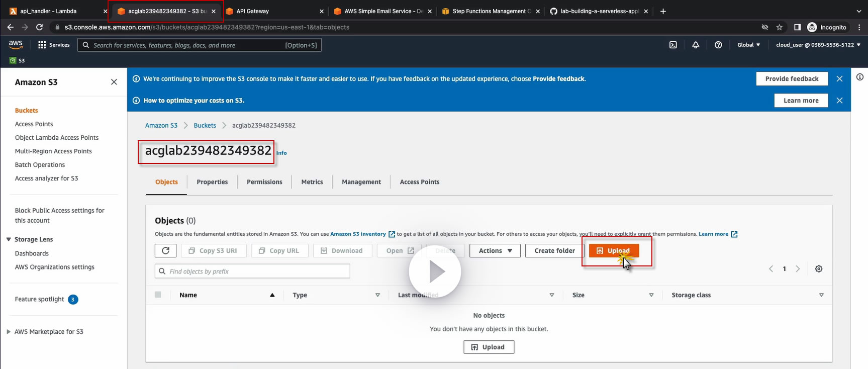Open the Buckets breadcrumb link

click(x=205, y=125)
